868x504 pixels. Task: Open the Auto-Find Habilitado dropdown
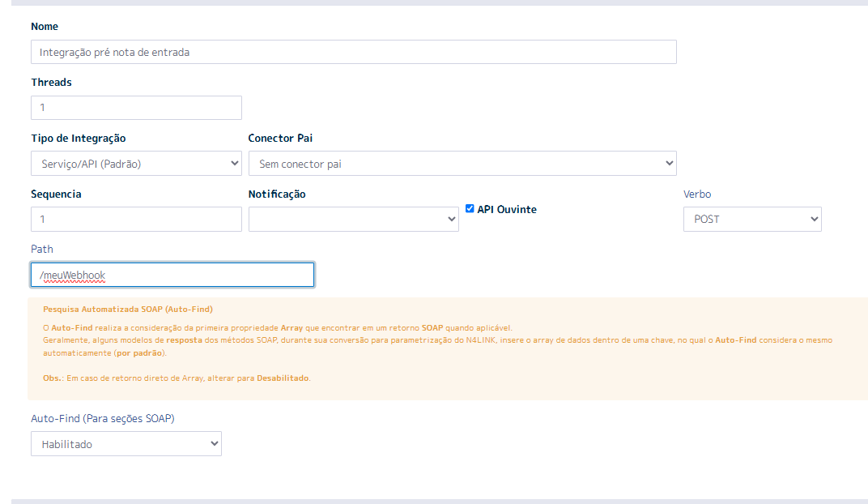point(126,443)
